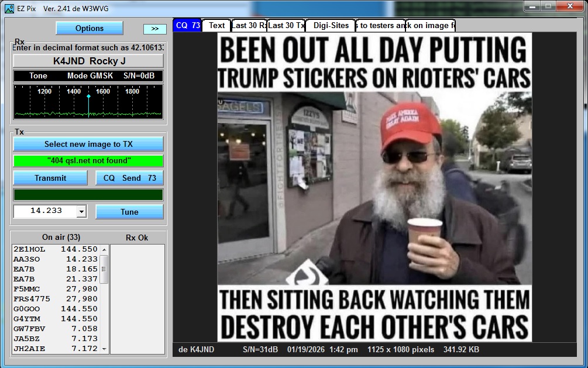Click the CQ Send 73 button
This screenshot has height=368, width=588.
coord(129,178)
